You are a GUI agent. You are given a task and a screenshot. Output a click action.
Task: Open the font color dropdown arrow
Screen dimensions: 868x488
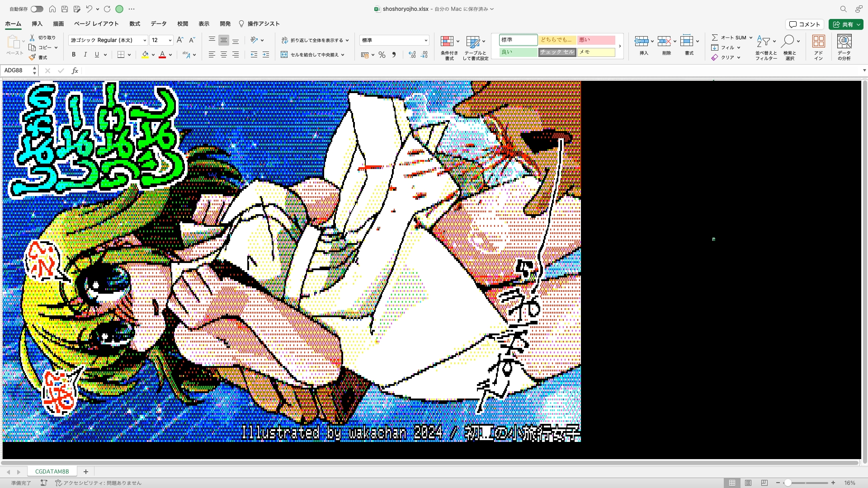[170, 55]
